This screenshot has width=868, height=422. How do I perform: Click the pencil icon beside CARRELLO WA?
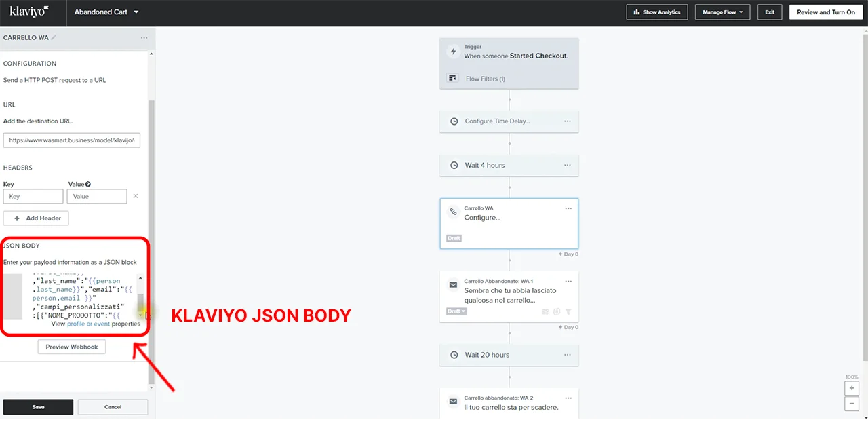point(54,38)
